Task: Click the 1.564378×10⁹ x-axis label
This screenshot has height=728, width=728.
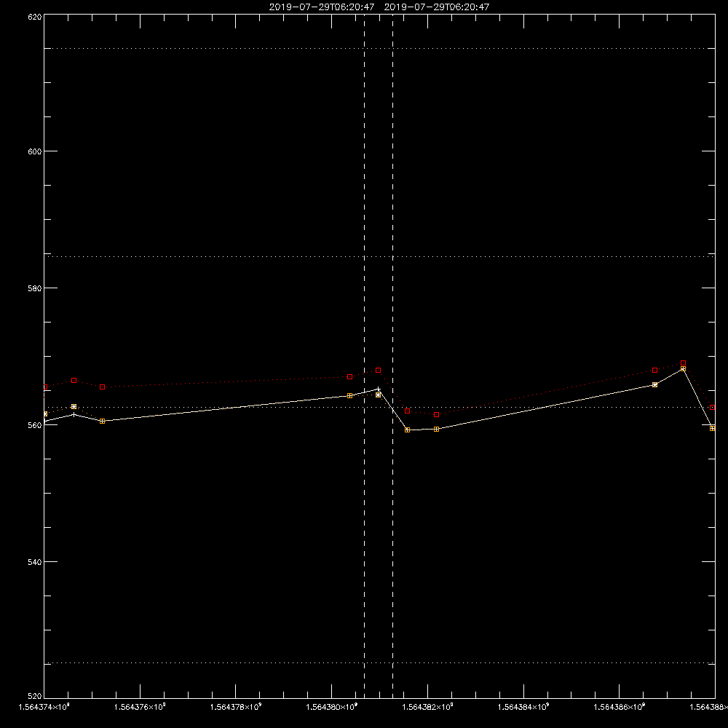Action: [236, 707]
